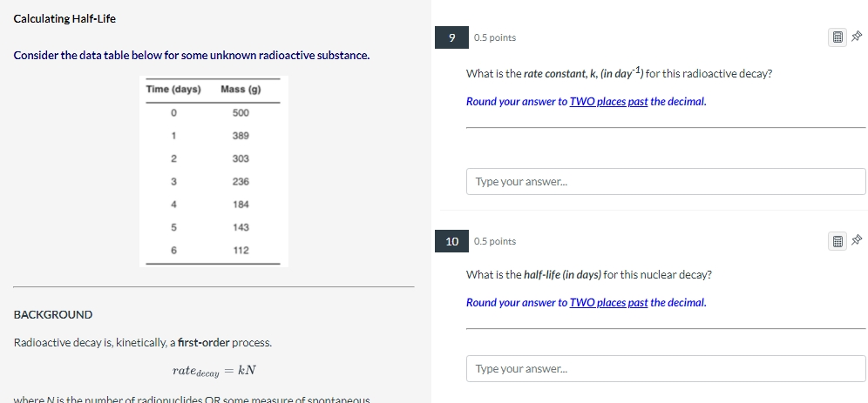Screen dimensions: 868x403
Task: Click 'What is the rate constant' question text
Action: coord(619,73)
